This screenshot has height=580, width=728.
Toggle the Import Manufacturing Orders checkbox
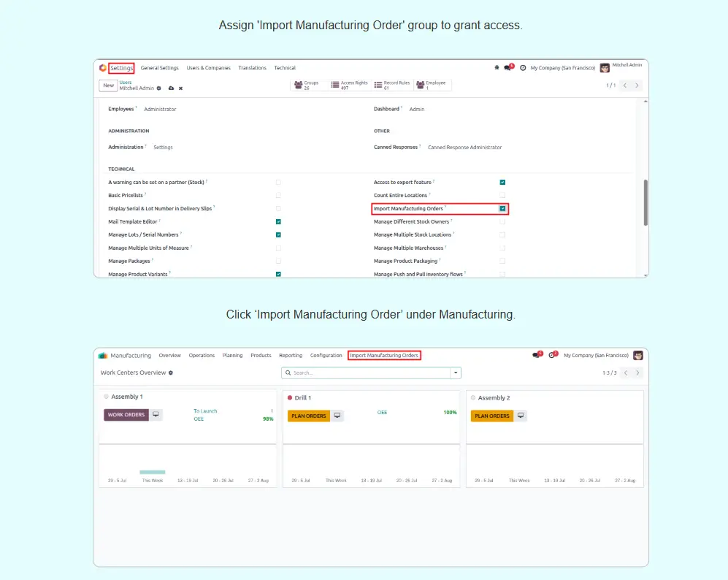tap(502, 208)
